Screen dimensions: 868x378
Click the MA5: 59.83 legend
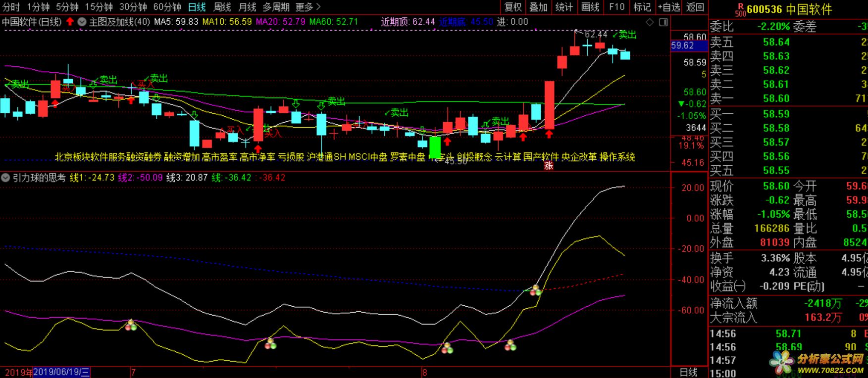pos(176,22)
